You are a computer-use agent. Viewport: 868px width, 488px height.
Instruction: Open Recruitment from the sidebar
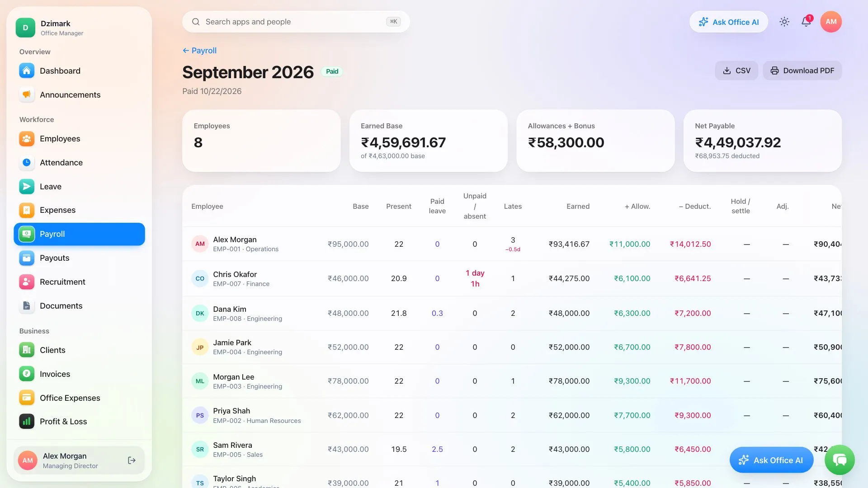coord(79,282)
